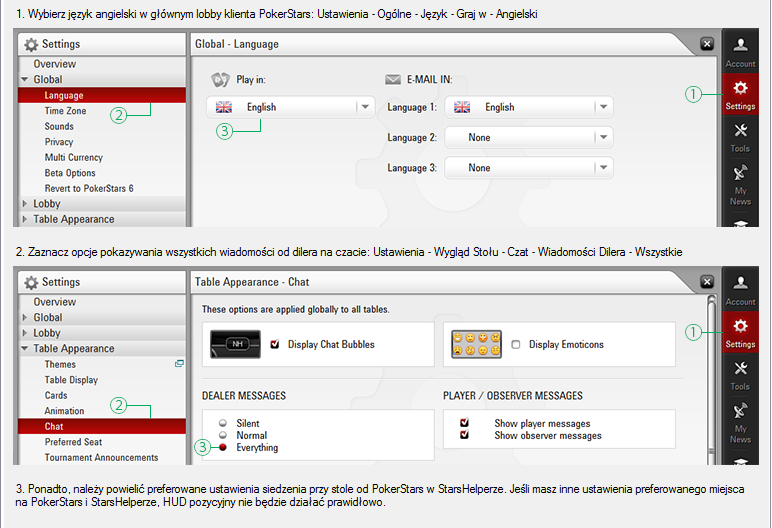
Task: Click scrollbar up arrow in the chat settings panel
Action: (711, 298)
